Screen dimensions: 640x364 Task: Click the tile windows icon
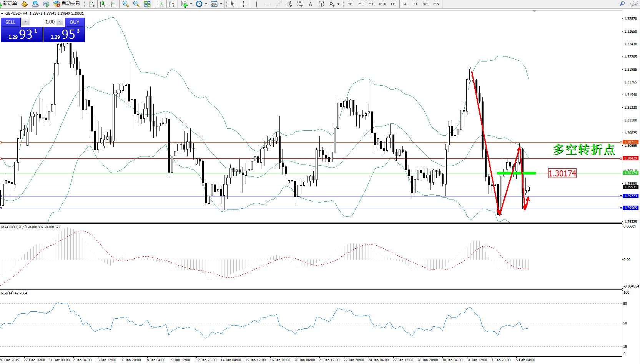[x=147, y=4]
